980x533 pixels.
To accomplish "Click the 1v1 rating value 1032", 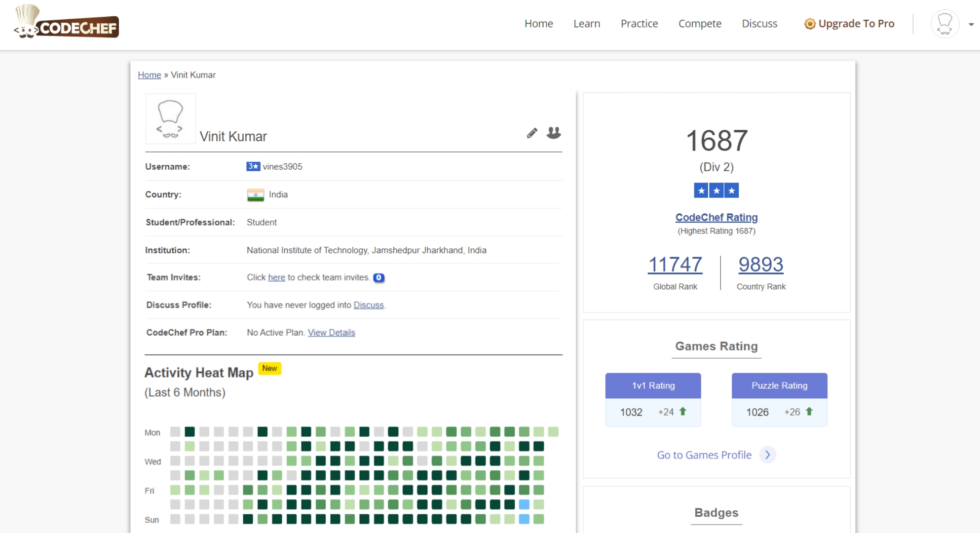I will click(x=631, y=412).
